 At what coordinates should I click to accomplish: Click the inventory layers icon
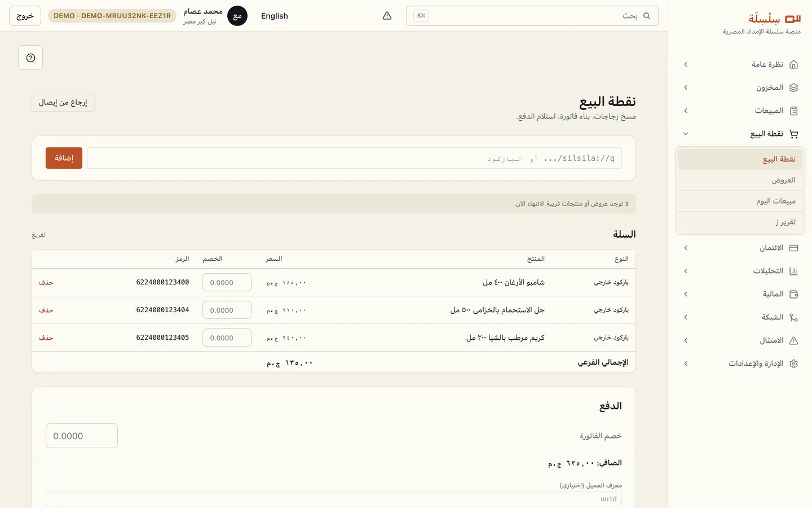(x=794, y=87)
